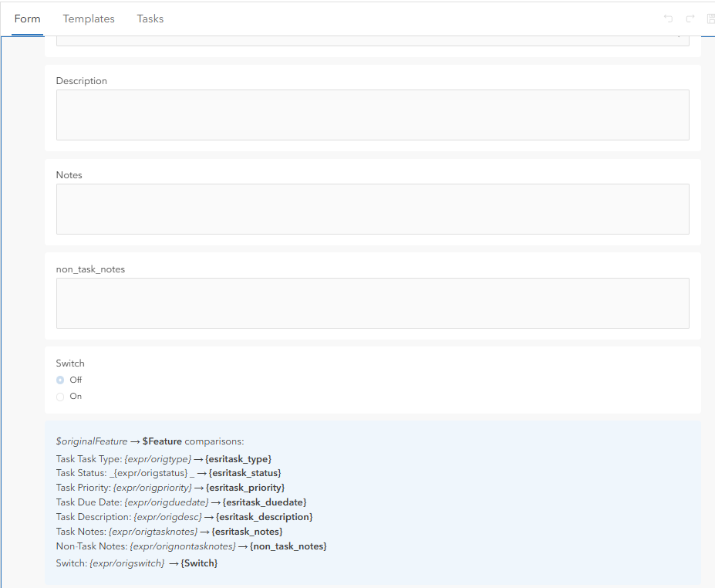Click the Non-Task Notes comparison line
Image resolution: width=715 pixels, height=588 pixels.
point(191,546)
